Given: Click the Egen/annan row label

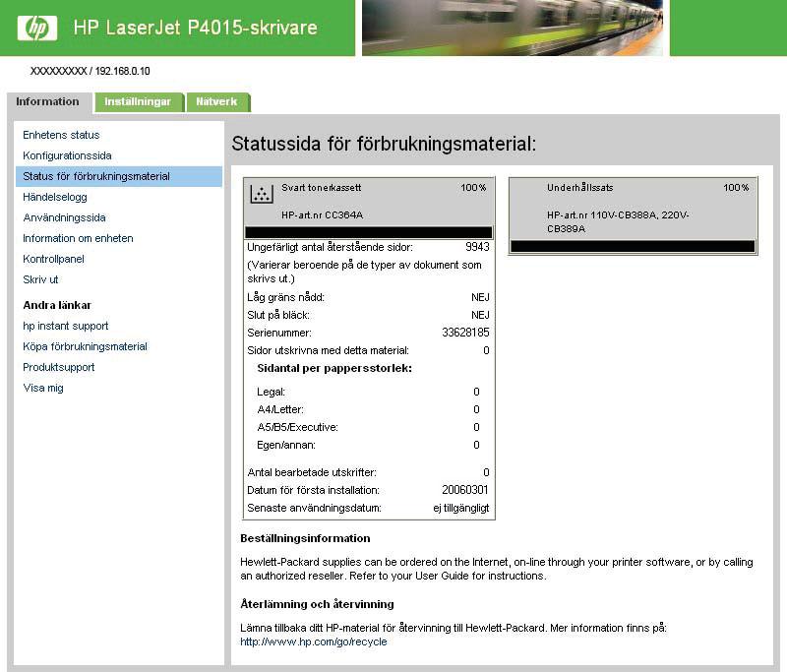Looking at the screenshot, I should [x=286, y=445].
